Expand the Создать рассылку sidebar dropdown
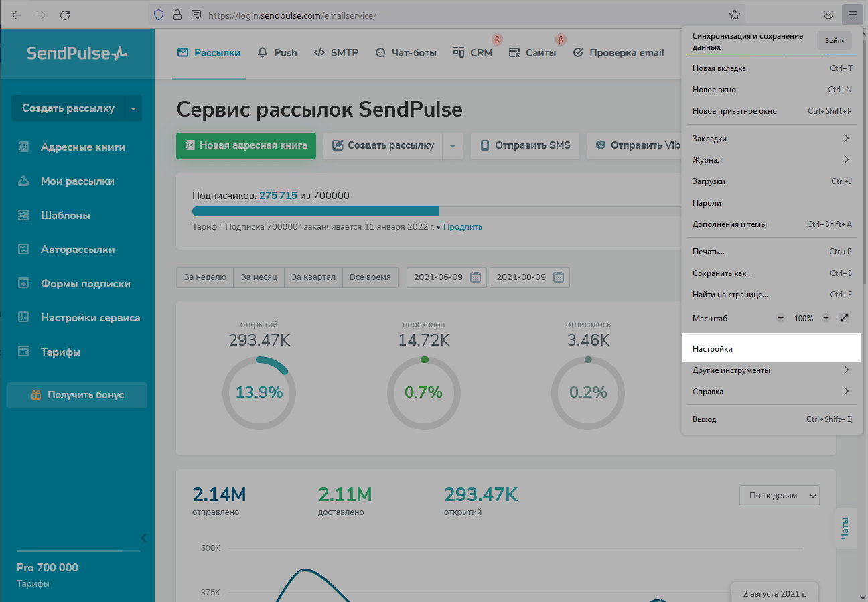Screen dimensions: 868x602 tap(133, 108)
